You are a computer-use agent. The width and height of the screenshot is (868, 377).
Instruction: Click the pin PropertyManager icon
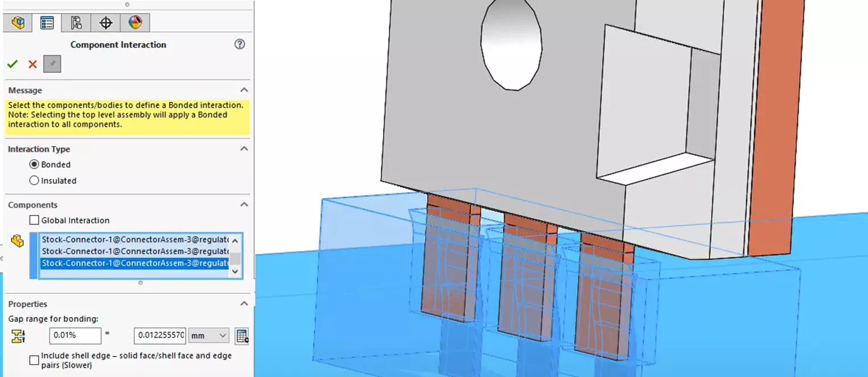pyautogui.click(x=52, y=64)
